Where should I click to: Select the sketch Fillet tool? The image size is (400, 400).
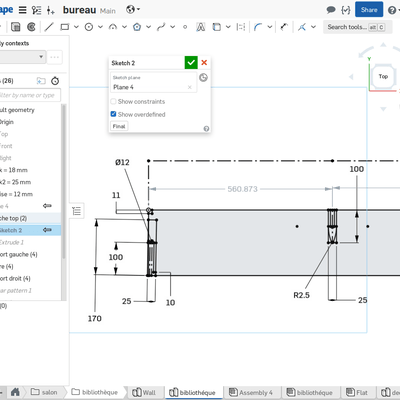pos(258,27)
